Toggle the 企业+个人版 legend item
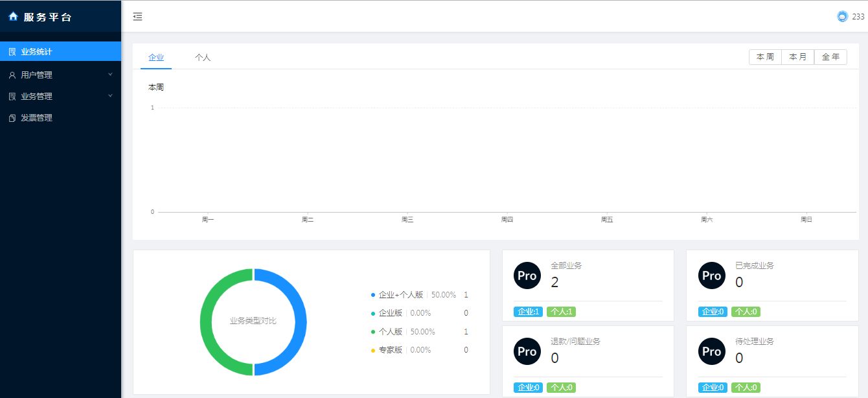This screenshot has width=868, height=398. 419,295
